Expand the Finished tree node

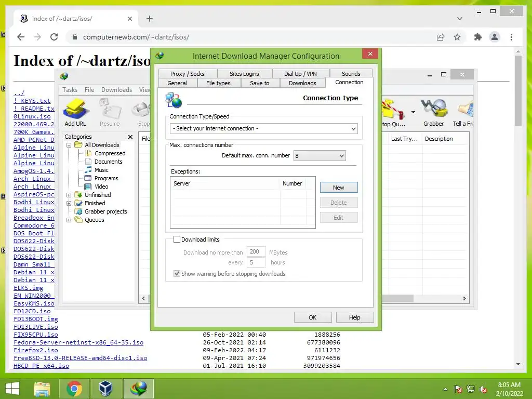(69, 203)
